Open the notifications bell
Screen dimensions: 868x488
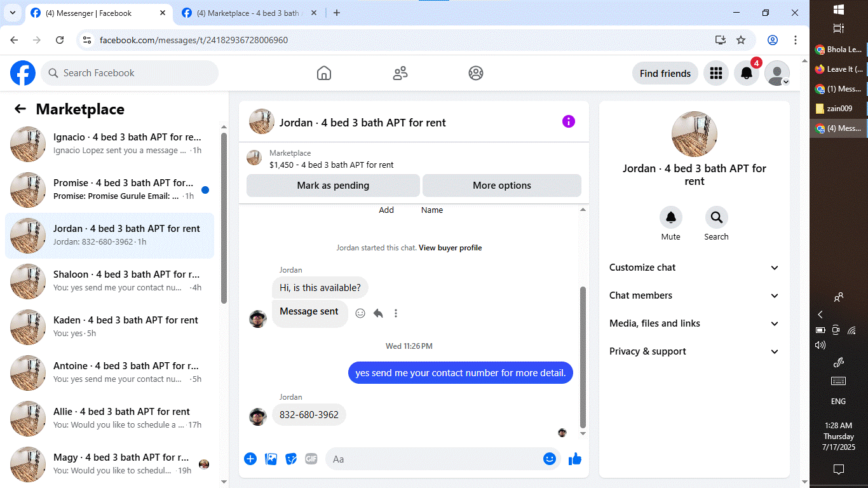click(747, 73)
